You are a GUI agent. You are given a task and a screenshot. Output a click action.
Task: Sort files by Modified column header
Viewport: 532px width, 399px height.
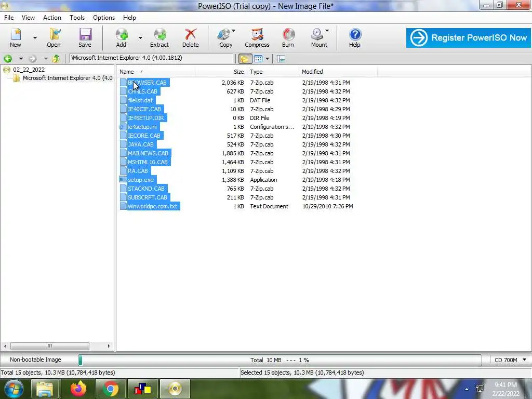338,72
